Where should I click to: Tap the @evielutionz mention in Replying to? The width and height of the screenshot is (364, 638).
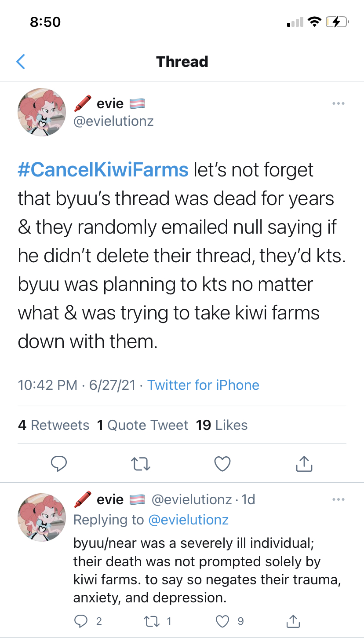coord(189,520)
